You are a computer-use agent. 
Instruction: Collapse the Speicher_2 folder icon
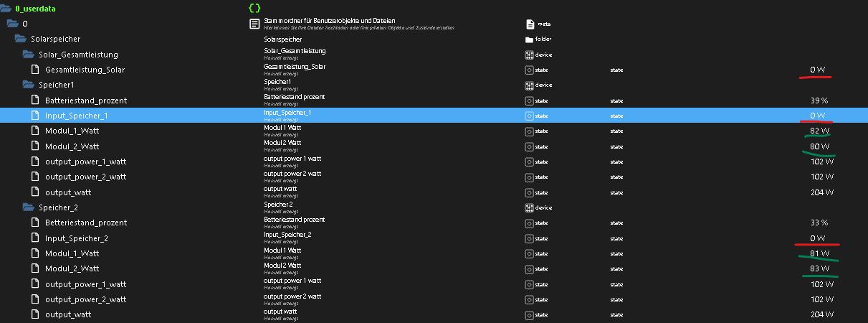tap(28, 207)
